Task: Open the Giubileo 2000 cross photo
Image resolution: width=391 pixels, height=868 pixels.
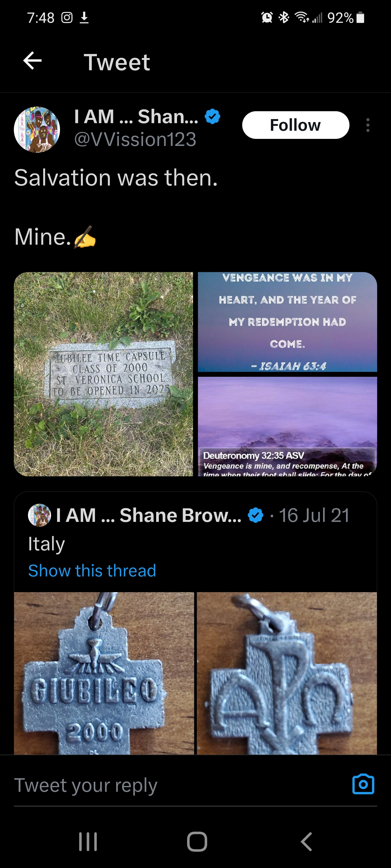Action: click(x=104, y=673)
